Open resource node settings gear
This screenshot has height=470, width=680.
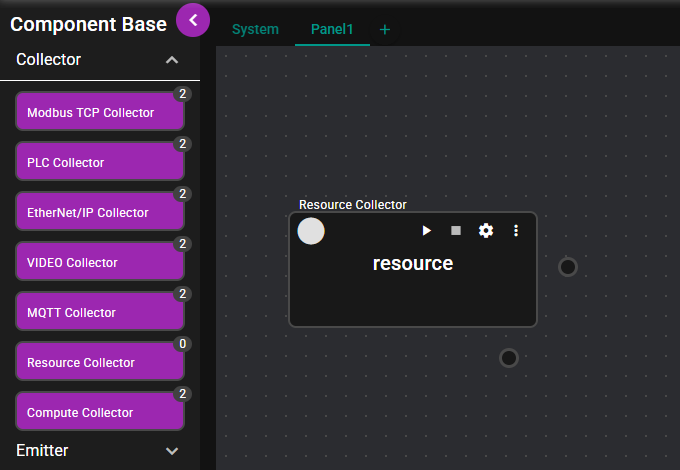[x=486, y=231]
